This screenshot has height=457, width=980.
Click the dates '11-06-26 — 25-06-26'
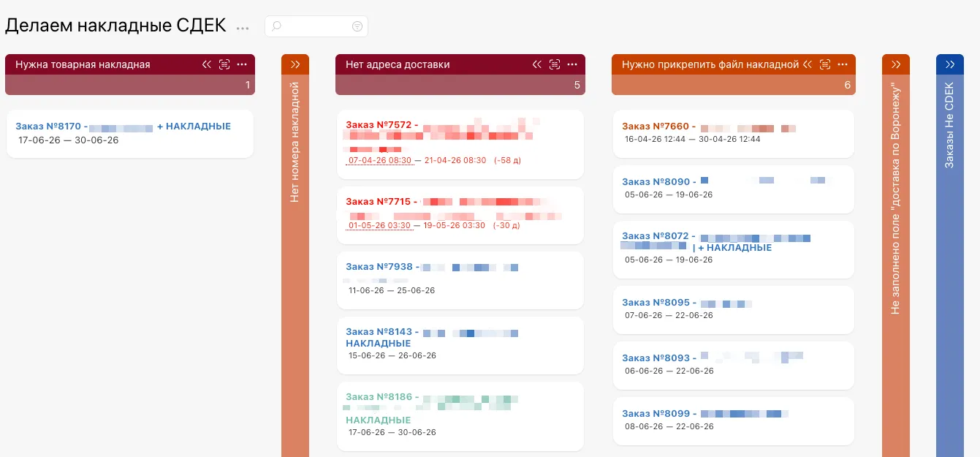point(392,290)
